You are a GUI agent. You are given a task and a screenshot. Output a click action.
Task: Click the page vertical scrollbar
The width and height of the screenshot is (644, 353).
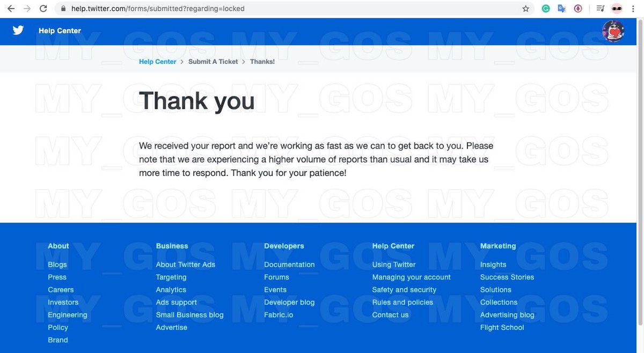[x=640, y=172]
